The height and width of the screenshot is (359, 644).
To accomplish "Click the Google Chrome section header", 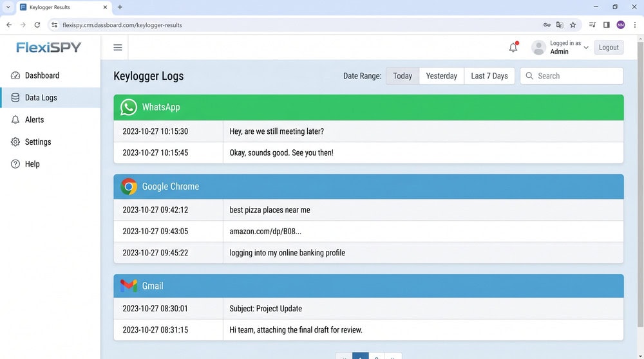I will pos(368,187).
